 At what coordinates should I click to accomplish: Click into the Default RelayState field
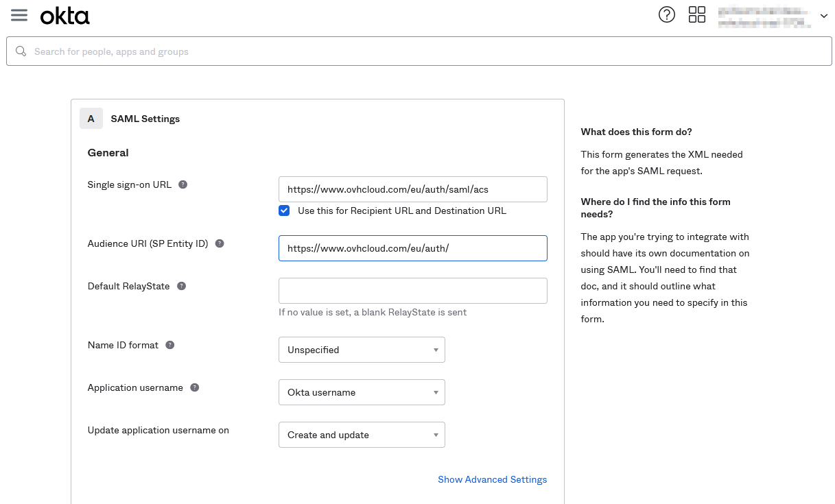pos(412,290)
